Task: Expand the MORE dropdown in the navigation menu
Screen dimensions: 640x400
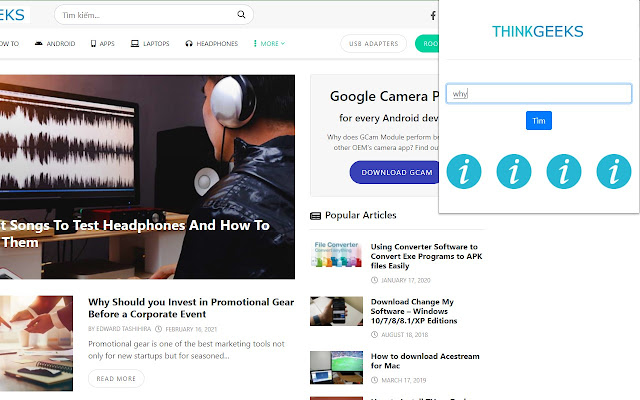Action: (269, 43)
